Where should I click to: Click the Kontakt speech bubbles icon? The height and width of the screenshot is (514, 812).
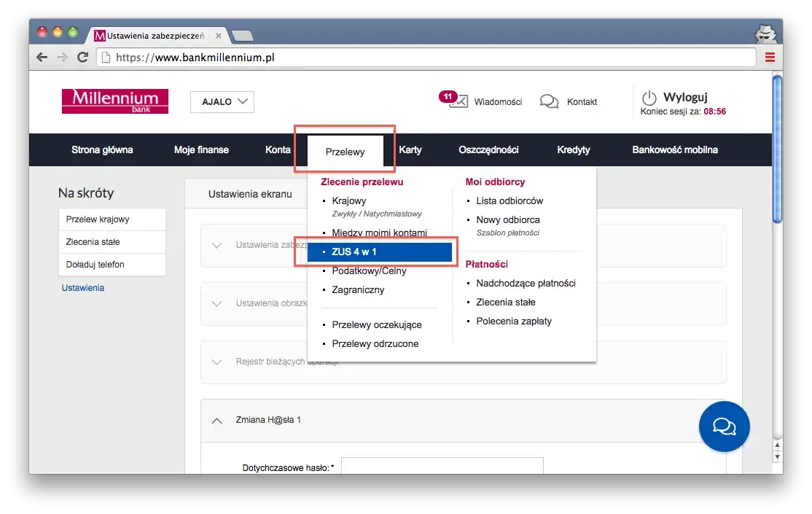[549, 101]
